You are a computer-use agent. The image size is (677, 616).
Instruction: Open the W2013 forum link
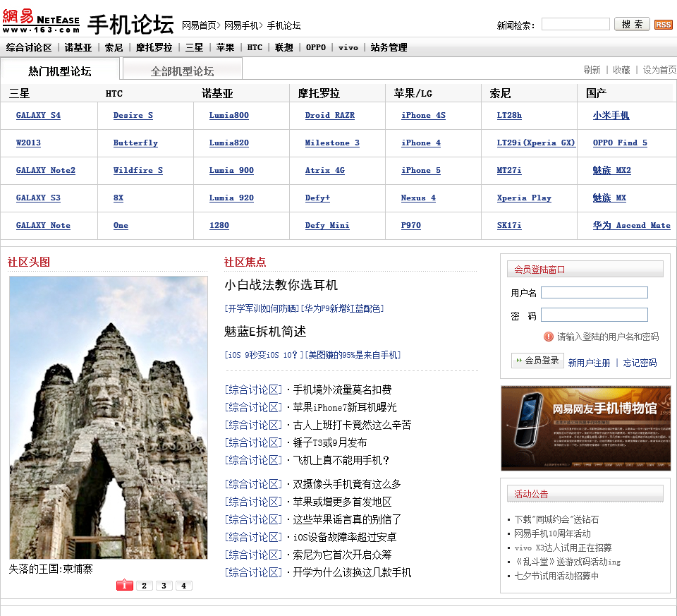click(28, 143)
